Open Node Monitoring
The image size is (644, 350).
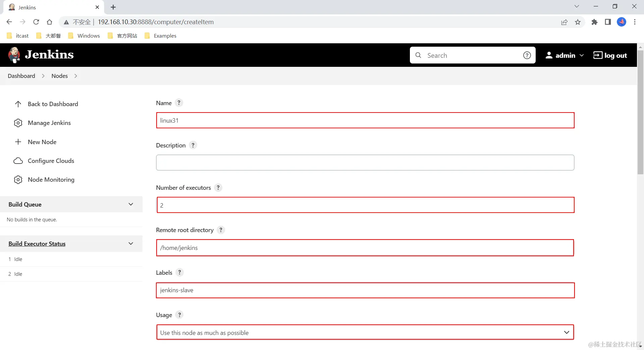[x=44, y=180]
